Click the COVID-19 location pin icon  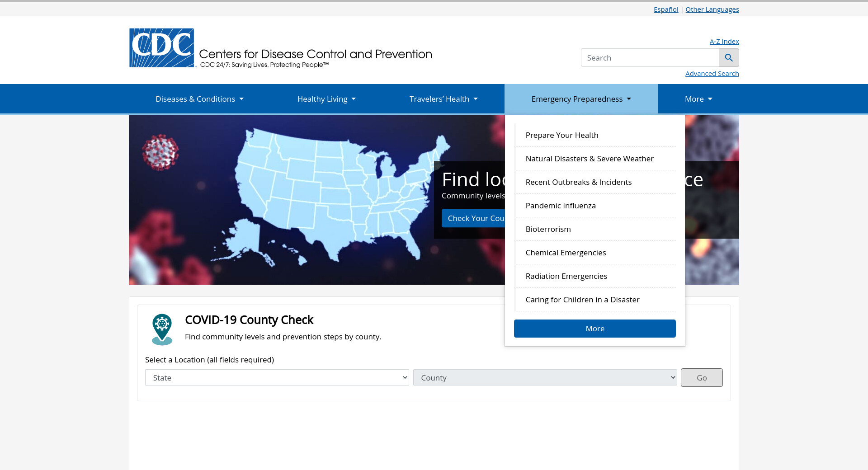[x=162, y=329]
